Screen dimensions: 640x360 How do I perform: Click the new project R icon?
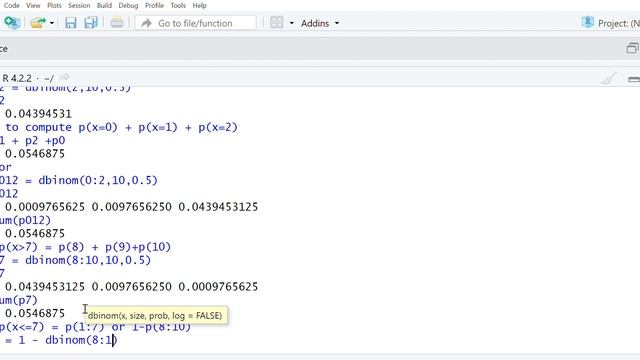pyautogui.click(x=12, y=22)
